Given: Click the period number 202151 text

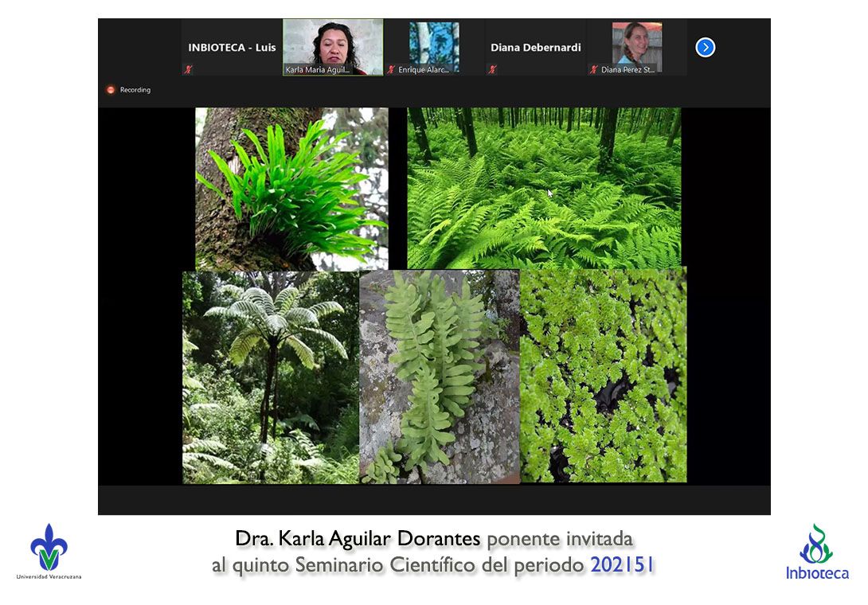Looking at the screenshot, I should 623,566.
